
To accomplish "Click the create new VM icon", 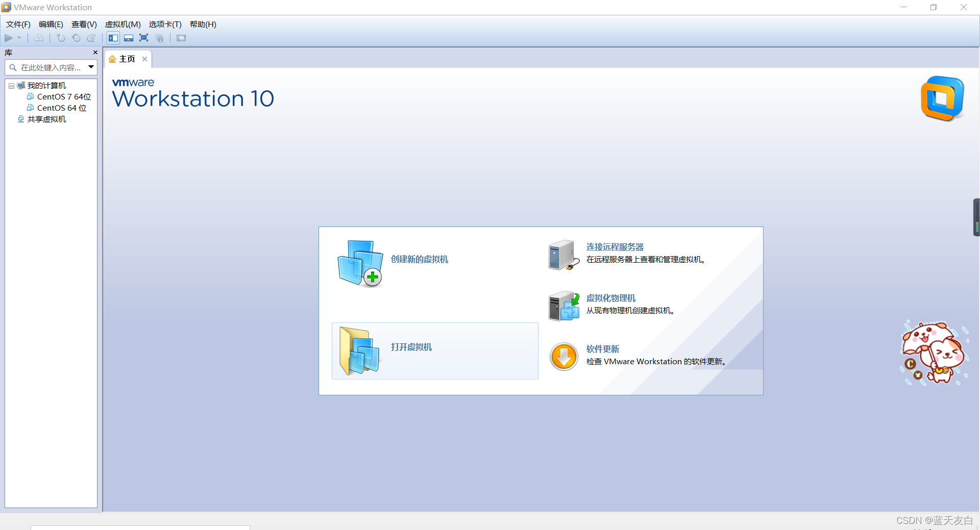I will tap(360, 263).
